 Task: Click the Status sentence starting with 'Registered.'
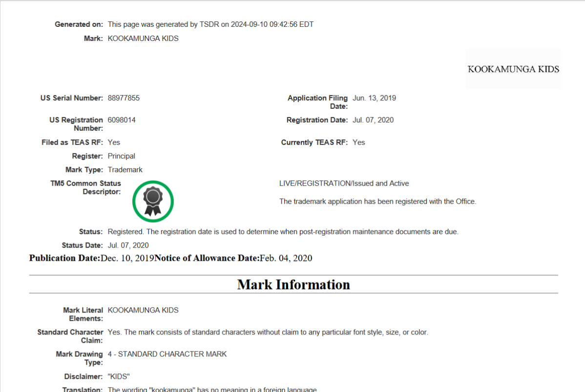tap(283, 231)
